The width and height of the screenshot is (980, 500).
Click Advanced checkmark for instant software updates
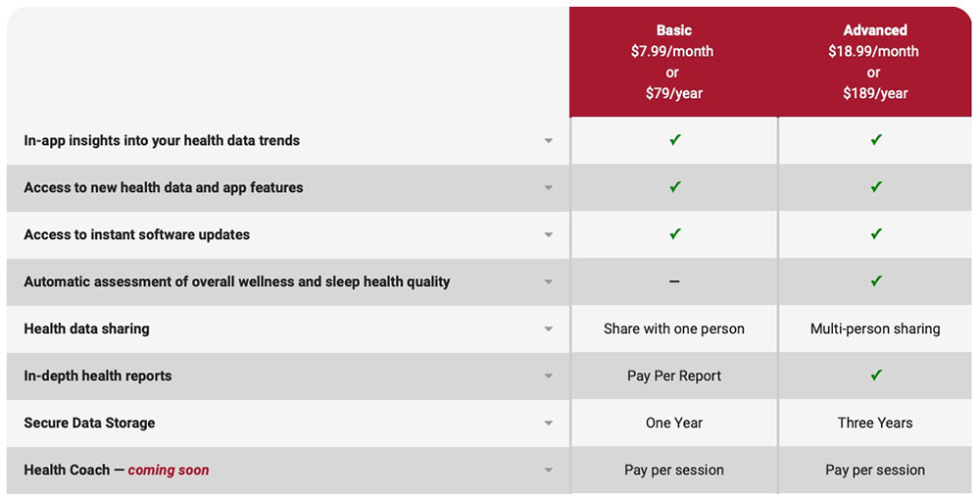(x=876, y=234)
